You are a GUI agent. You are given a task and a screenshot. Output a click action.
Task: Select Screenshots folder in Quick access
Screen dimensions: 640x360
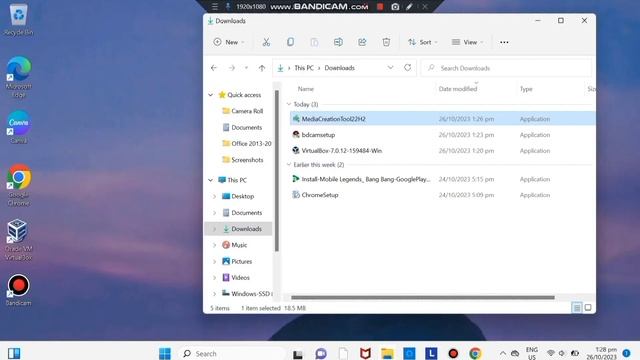242,160
